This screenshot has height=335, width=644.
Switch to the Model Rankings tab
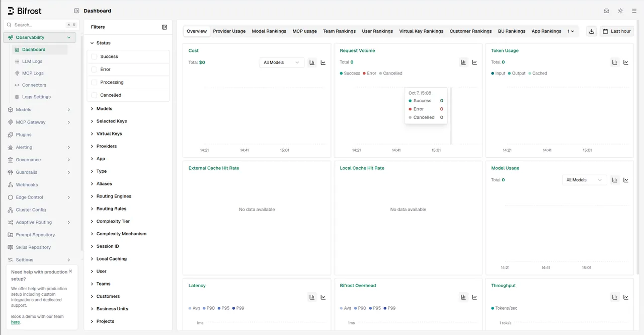269,31
